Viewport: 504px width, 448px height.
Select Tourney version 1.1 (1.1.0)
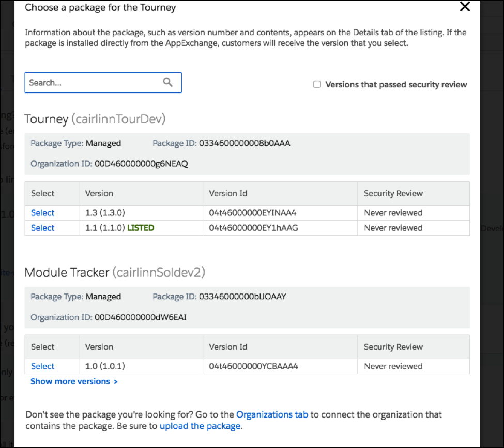(x=42, y=228)
